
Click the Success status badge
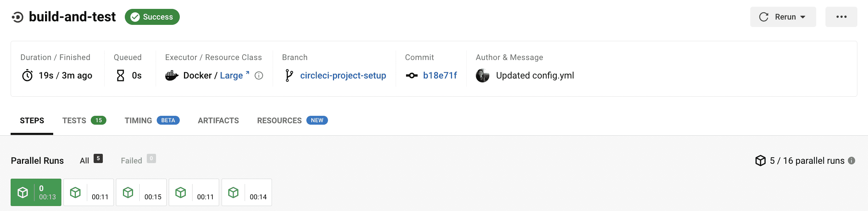(152, 17)
